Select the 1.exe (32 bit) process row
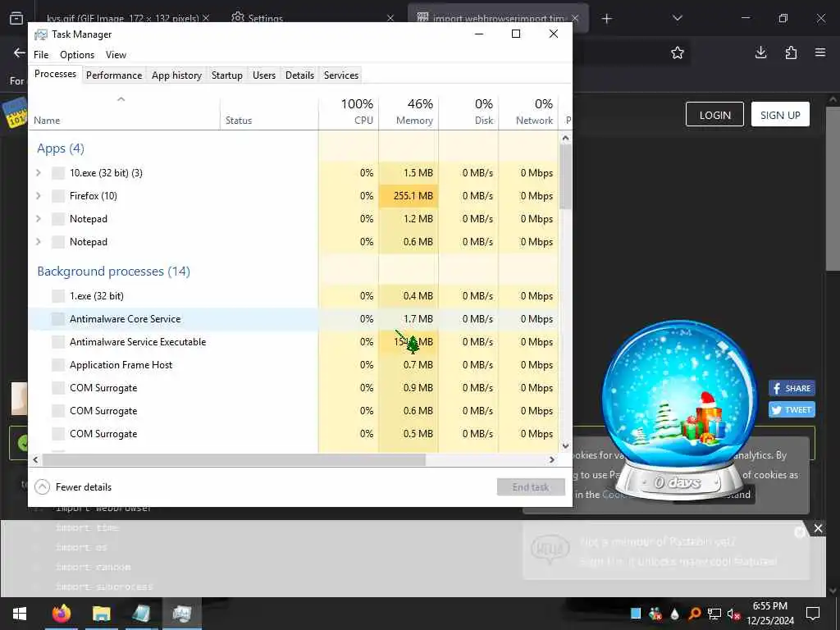This screenshot has height=630, width=840. click(x=294, y=295)
